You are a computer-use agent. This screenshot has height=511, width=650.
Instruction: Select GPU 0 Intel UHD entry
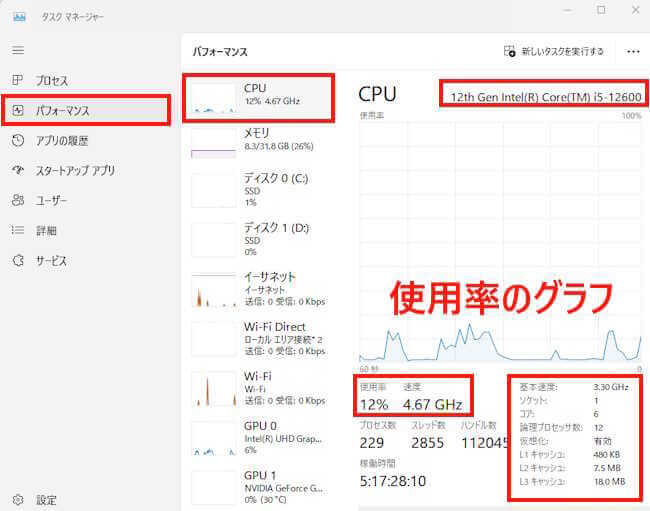[258, 438]
